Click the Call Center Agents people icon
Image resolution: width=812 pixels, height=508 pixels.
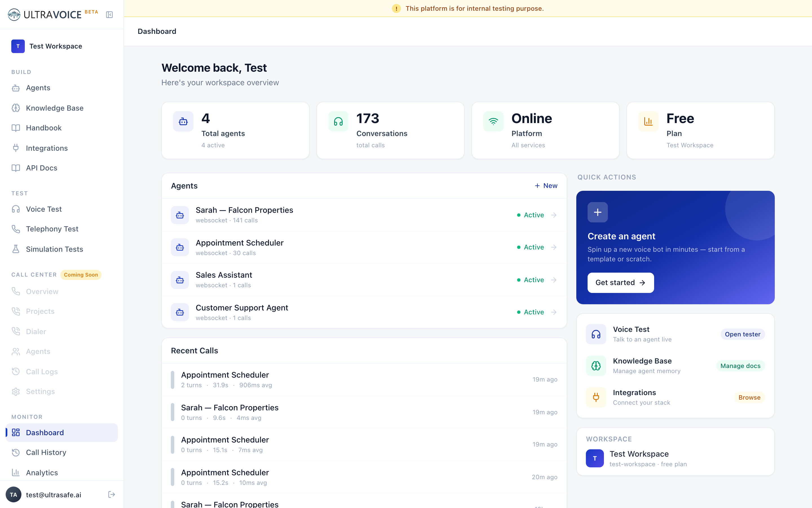tap(16, 351)
